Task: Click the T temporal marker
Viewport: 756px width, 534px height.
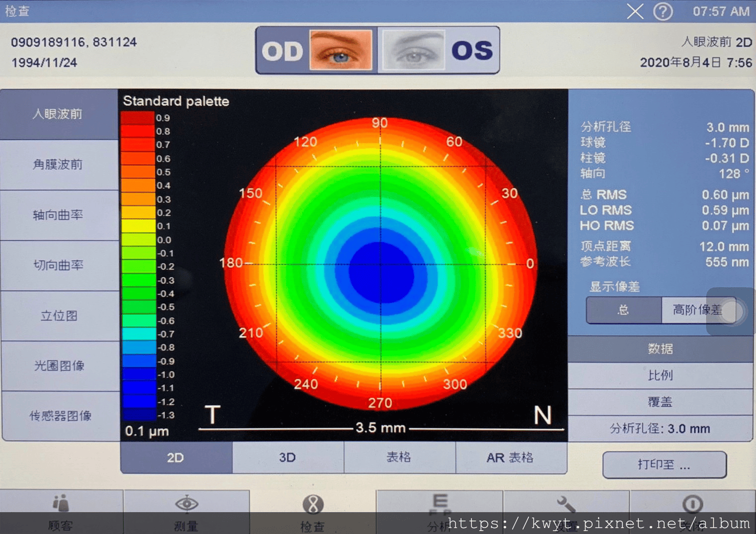Action: click(213, 415)
